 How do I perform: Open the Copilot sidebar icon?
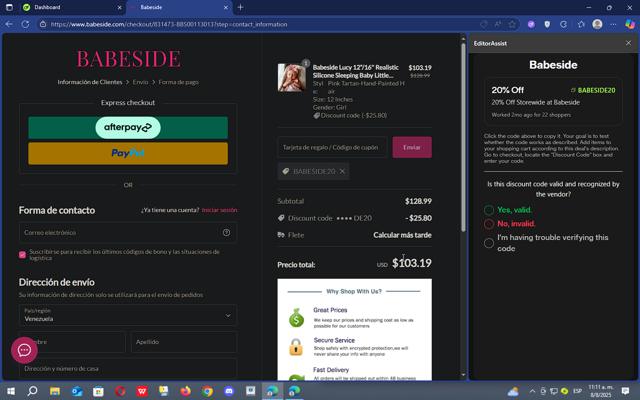pos(630,24)
